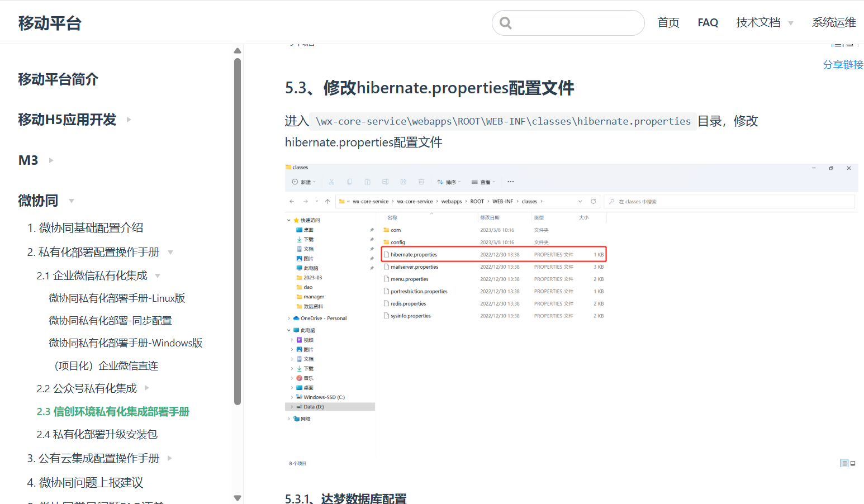Click the heading 5.3、修改hibernate.properties配置文件

pos(429,88)
